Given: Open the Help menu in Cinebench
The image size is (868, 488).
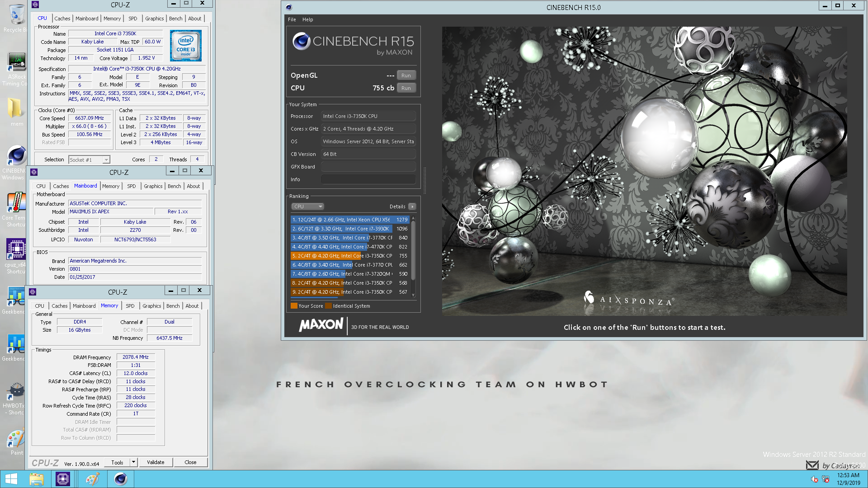Looking at the screenshot, I should [307, 19].
